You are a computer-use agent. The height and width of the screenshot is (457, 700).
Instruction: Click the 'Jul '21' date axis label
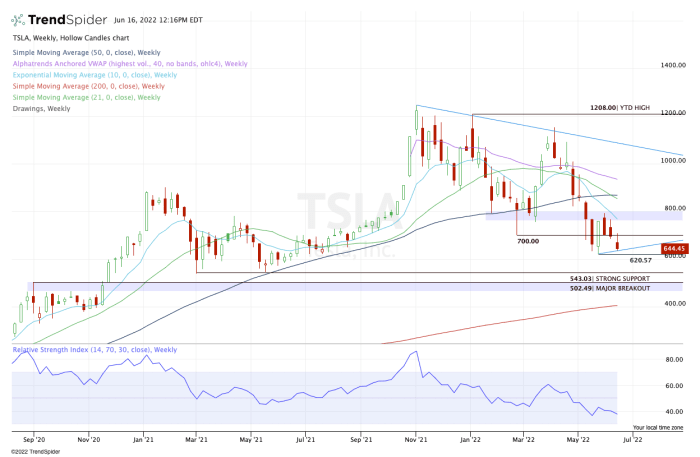pyautogui.click(x=305, y=440)
